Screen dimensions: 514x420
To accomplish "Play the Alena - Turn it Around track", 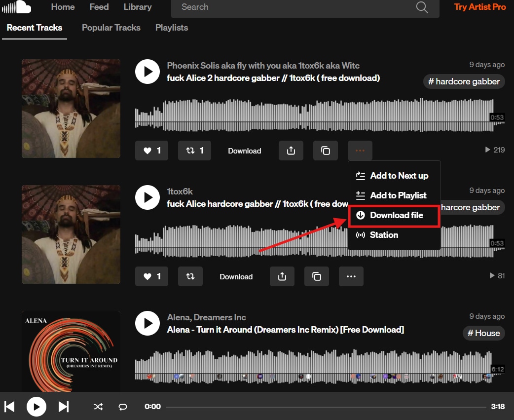I will [x=147, y=323].
